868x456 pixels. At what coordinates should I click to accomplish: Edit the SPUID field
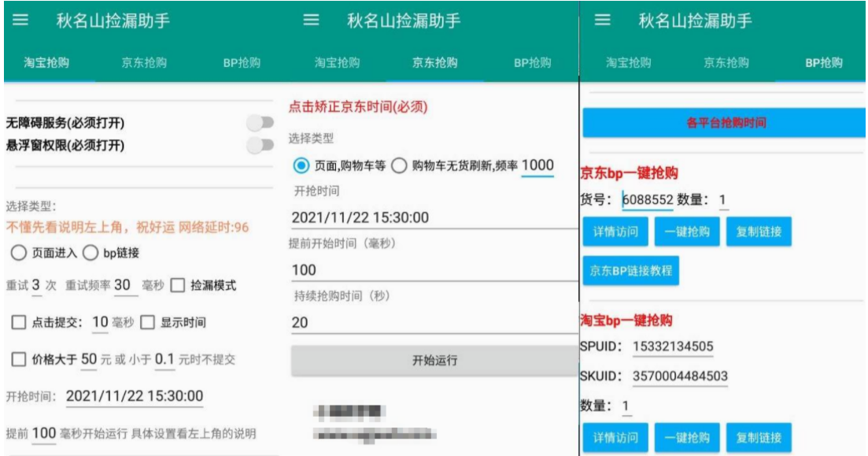tap(673, 347)
